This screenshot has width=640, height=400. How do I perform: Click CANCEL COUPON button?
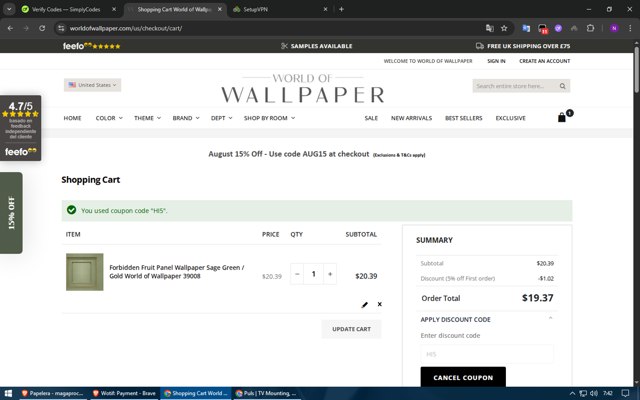[x=463, y=378]
